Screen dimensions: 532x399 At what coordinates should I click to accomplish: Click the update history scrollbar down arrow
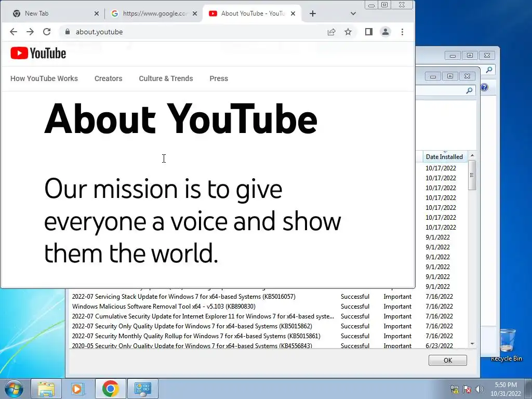click(472, 344)
